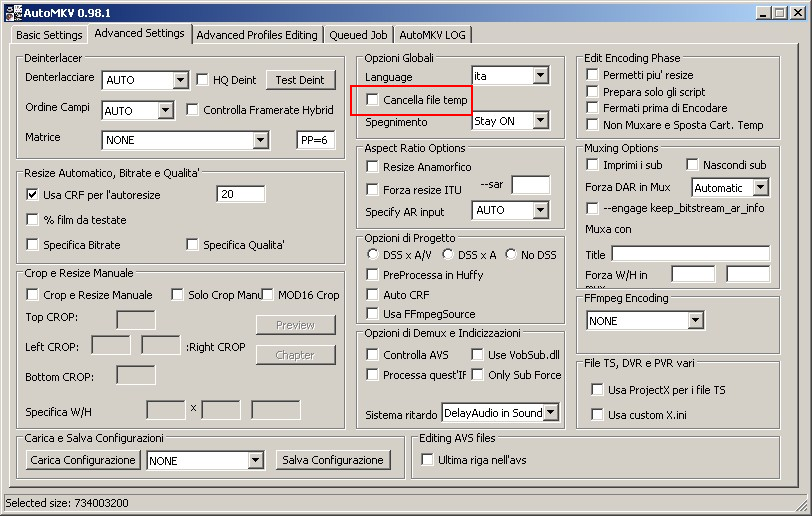Screen dimensions: 812x516
Task: Select the No DSS radio button
Action: tap(511, 254)
